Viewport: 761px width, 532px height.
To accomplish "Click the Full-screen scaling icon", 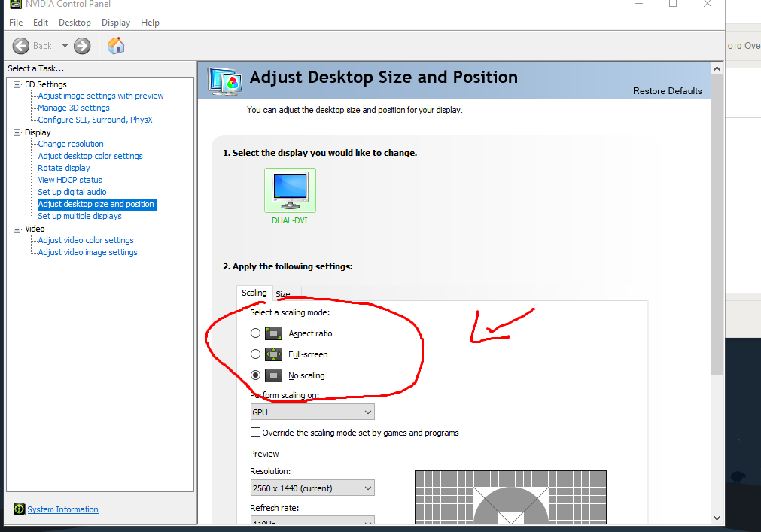I will pos(273,354).
